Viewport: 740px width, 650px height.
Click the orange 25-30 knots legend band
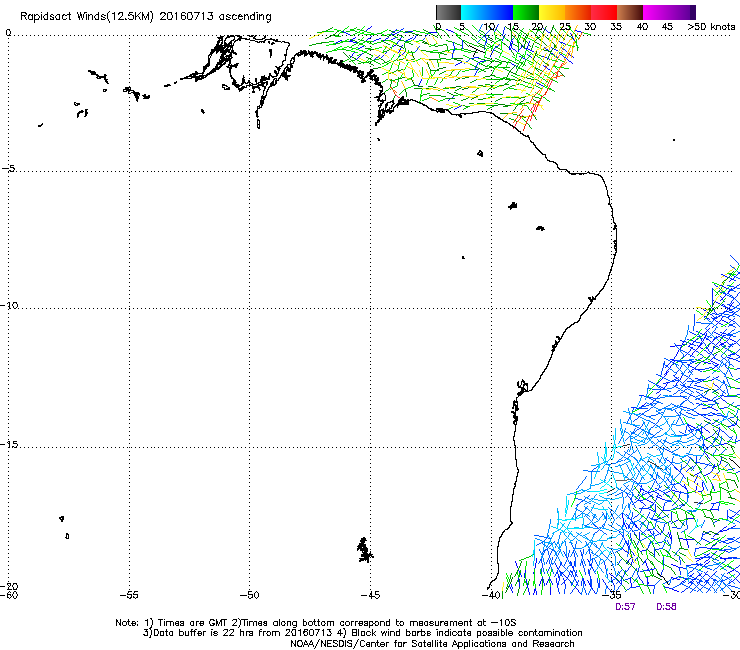(x=578, y=12)
